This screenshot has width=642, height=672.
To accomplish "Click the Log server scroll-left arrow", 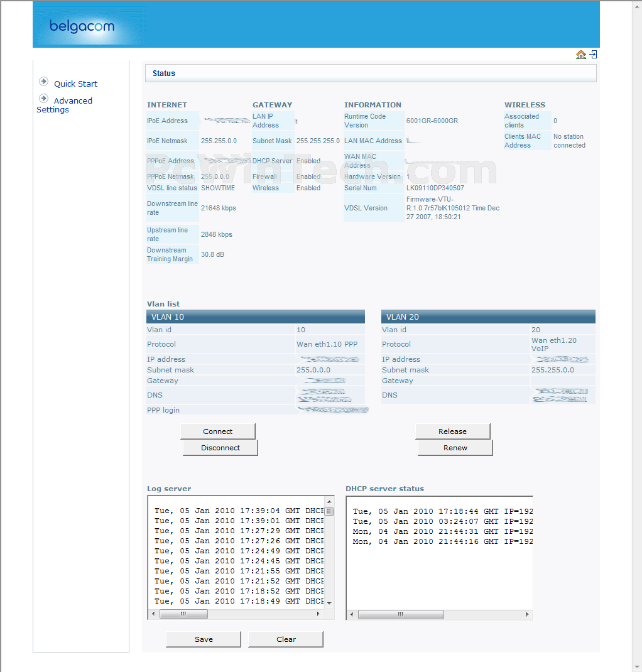I will pos(153,614).
